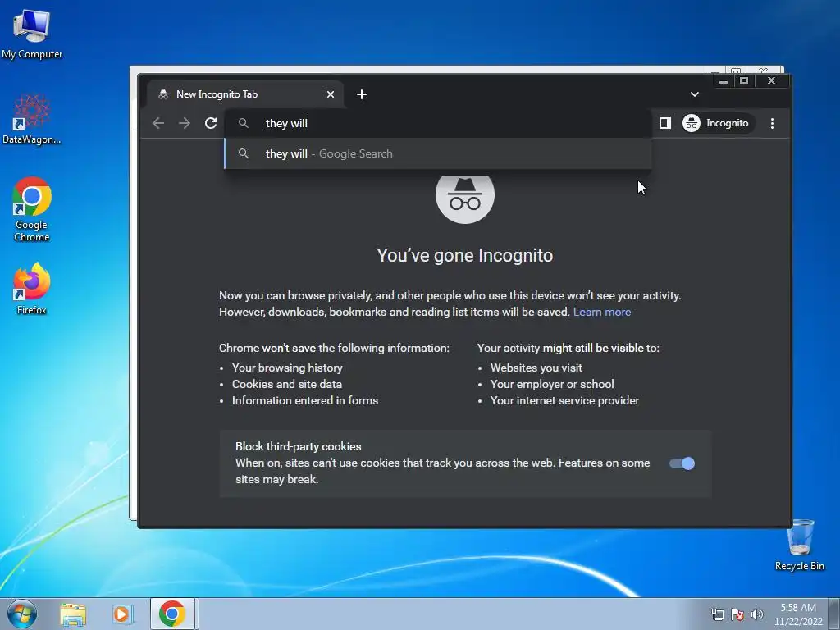Viewport: 840px width, 630px height.
Task: Click the Chrome forward arrow button
Action: 185,123
